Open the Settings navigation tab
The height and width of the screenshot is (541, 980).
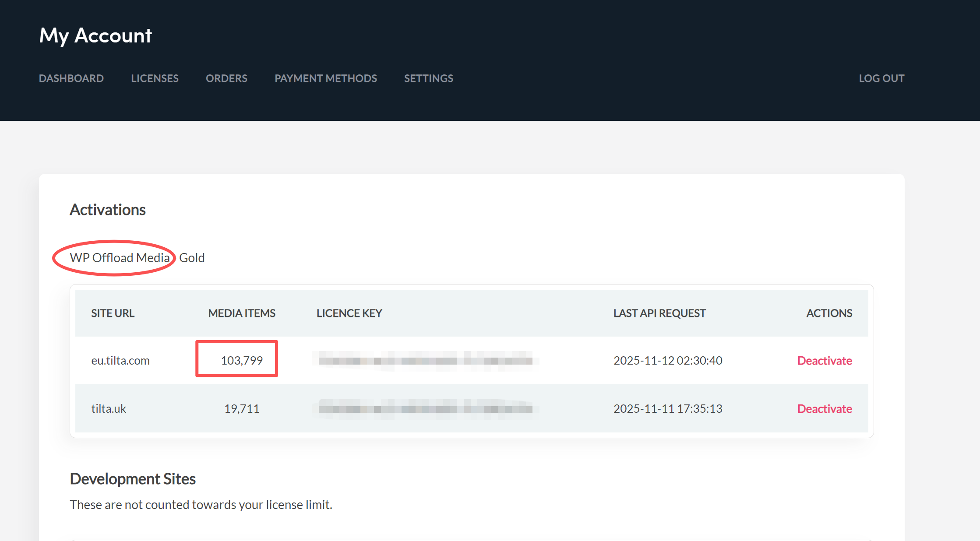[428, 78]
